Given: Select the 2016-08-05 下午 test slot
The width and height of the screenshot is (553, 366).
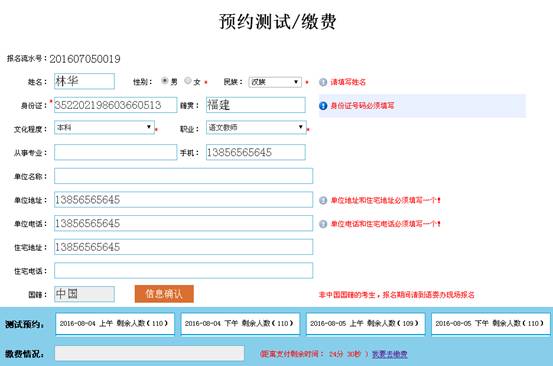Looking at the screenshot, I should 491,323.
